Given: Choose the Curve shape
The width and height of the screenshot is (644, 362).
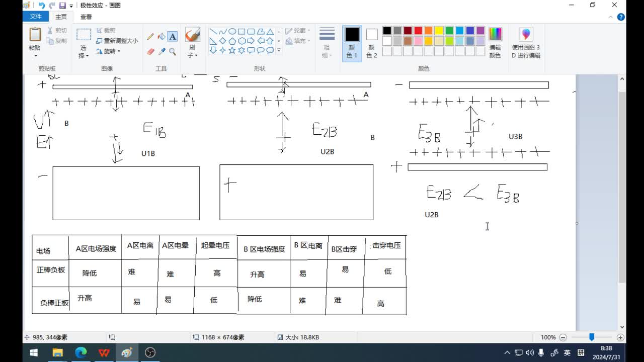Looking at the screenshot, I should [x=222, y=31].
